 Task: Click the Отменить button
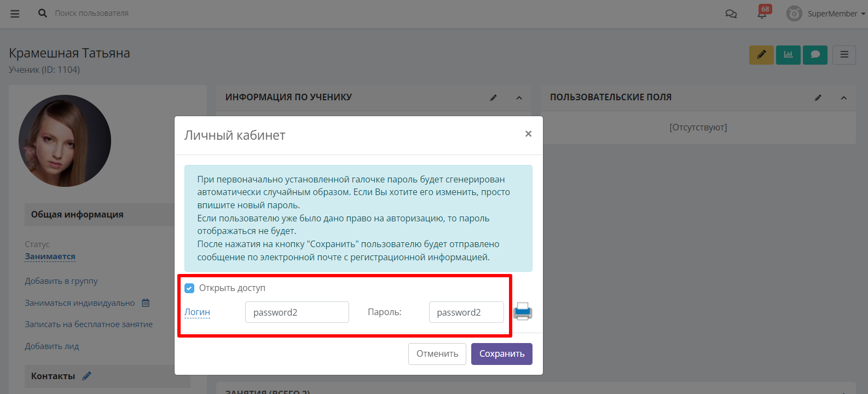tap(437, 354)
